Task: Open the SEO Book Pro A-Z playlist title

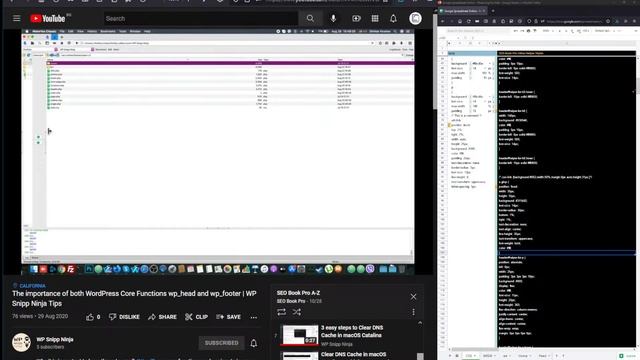Action: coord(298,293)
